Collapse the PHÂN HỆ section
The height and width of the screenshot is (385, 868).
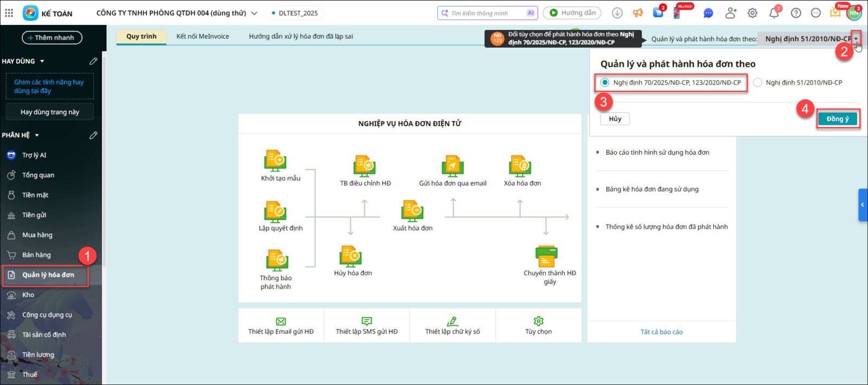(x=37, y=135)
